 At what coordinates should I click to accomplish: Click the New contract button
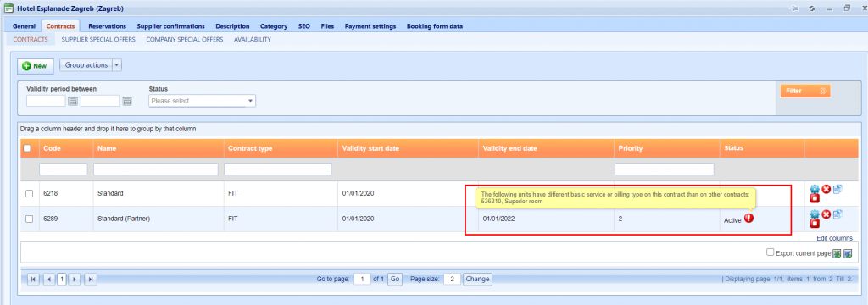pyautogui.click(x=36, y=66)
